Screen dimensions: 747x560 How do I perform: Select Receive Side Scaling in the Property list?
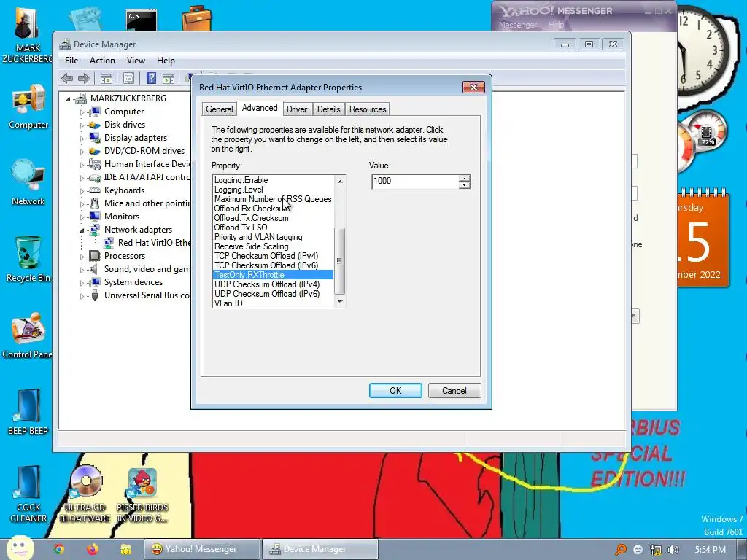click(273, 246)
